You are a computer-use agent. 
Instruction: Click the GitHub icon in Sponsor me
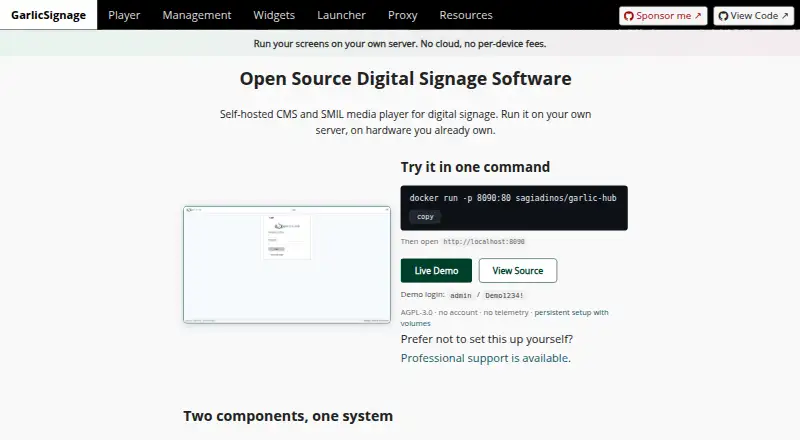[x=629, y=16]
